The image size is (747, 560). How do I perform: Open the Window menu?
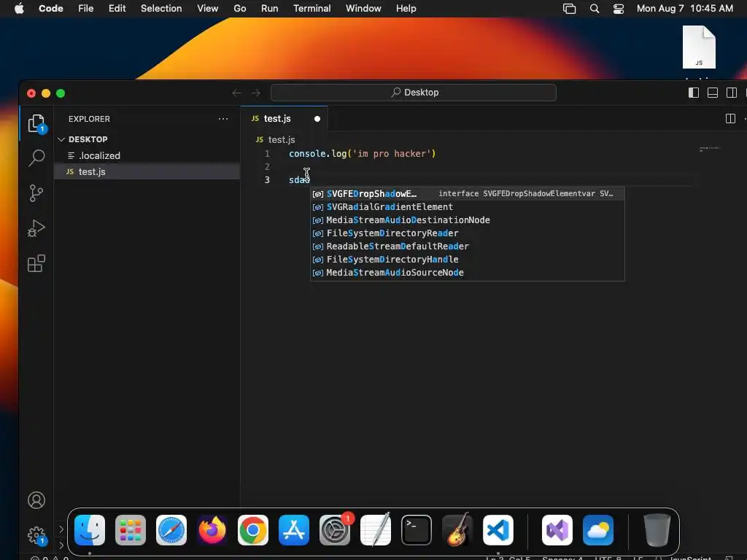(x=363, y=9)
